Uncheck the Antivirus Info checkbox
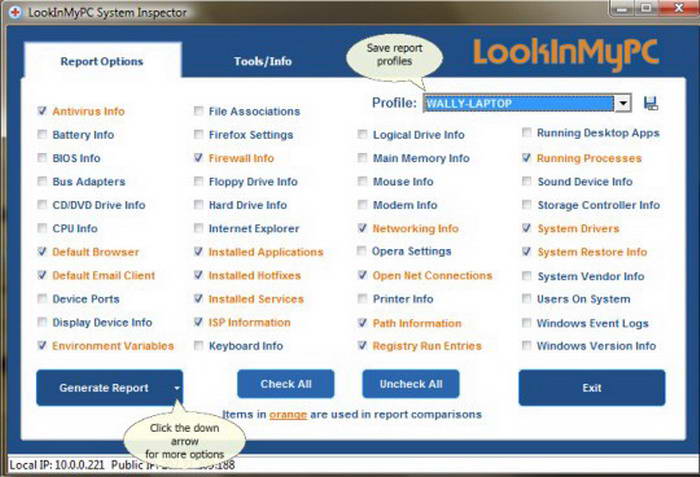This screenshot has width=700, height=477. pyautogui.click(x=42, y=110)
